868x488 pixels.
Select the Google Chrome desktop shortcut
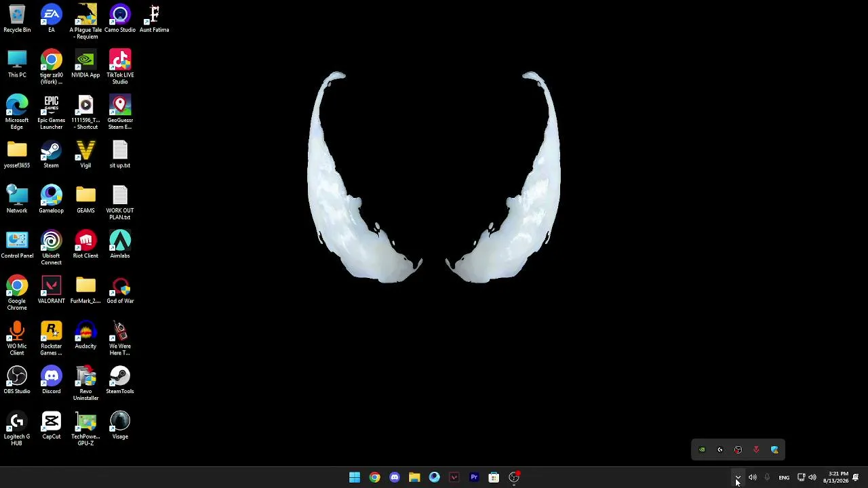tap(17, 293)
